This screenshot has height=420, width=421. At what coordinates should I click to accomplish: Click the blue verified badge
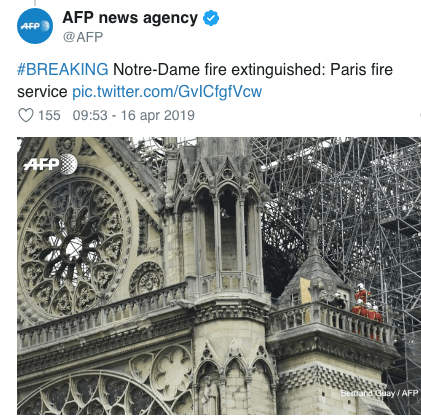(211, 18)
